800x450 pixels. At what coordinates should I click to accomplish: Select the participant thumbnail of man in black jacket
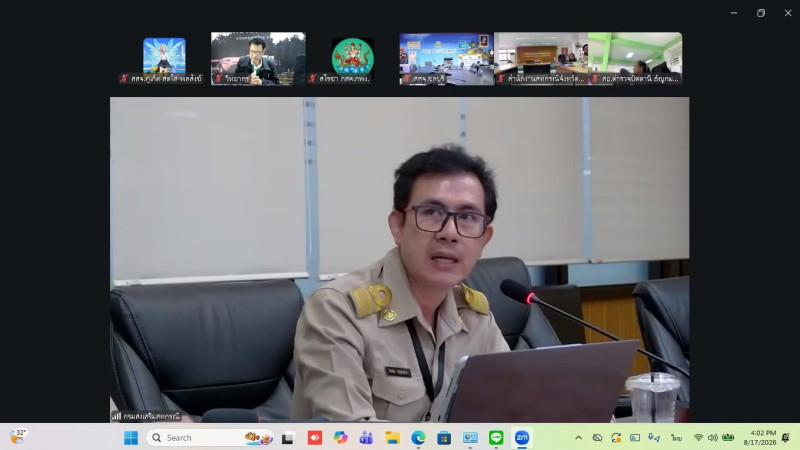258,59
